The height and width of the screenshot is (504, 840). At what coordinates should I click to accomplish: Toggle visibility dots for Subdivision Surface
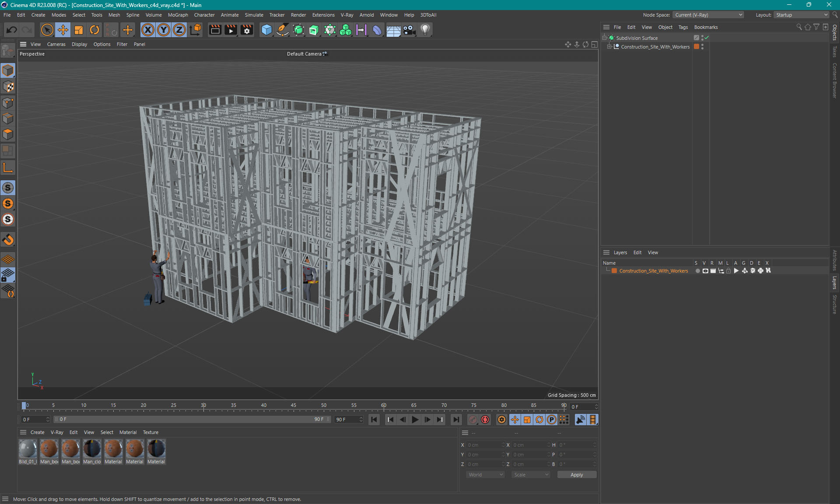(702, 38)
